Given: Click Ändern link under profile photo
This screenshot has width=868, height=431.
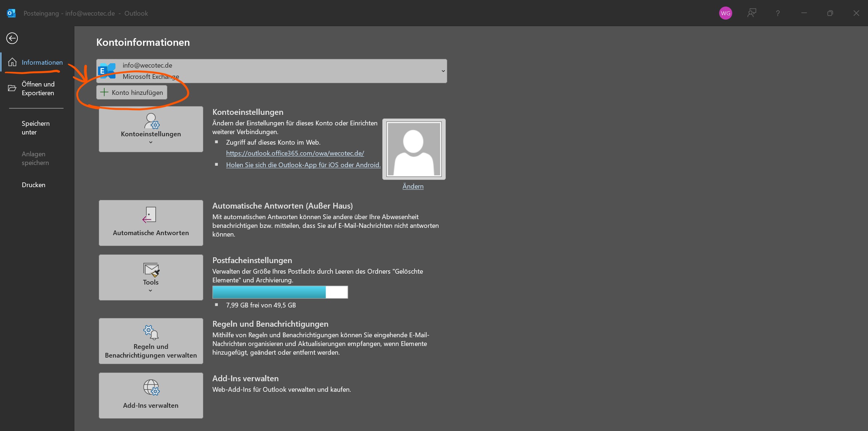Looking at the screenshot, I should click(x=413, y=186).
